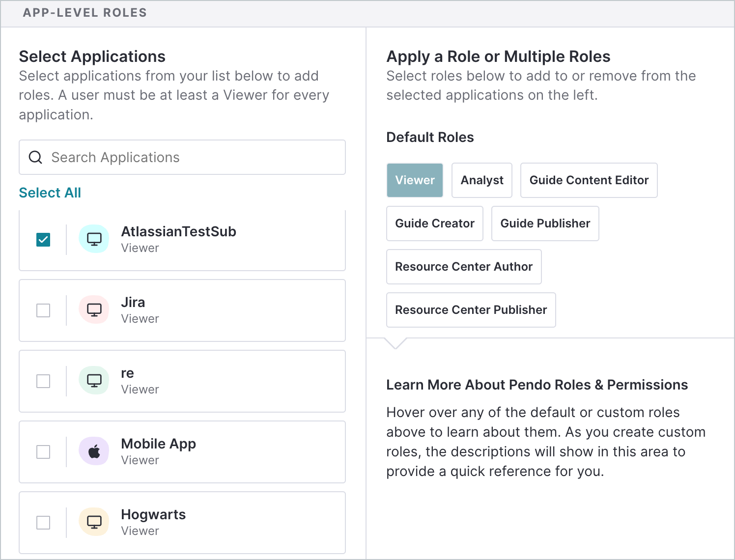Toggle the Viewer default role

coord(415,180)
